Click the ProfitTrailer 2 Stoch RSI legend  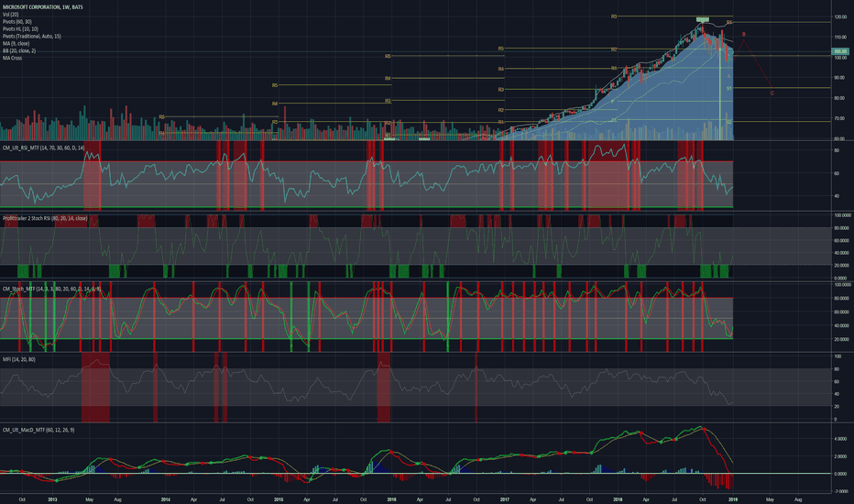45,218
